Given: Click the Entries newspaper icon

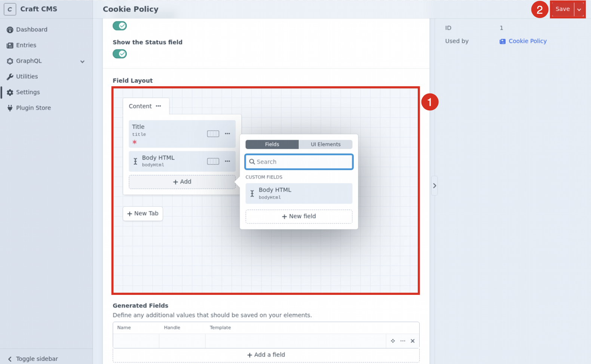Looking at the screenshot, I should click(x=10, y=46).
